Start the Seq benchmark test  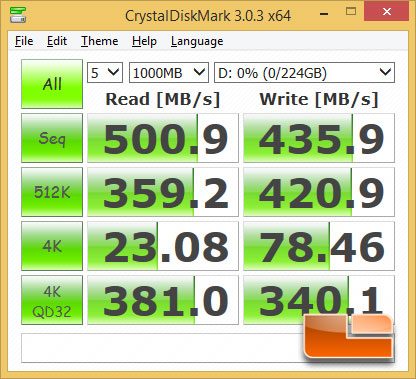click(x=52, y=138)
